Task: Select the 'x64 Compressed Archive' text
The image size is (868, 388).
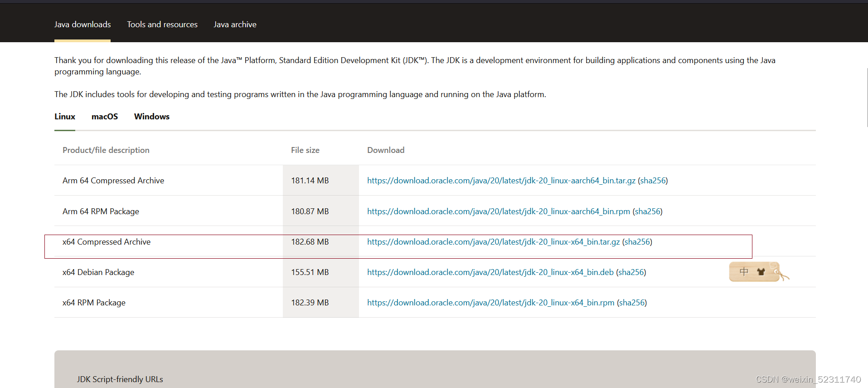Action: point(107,242)
